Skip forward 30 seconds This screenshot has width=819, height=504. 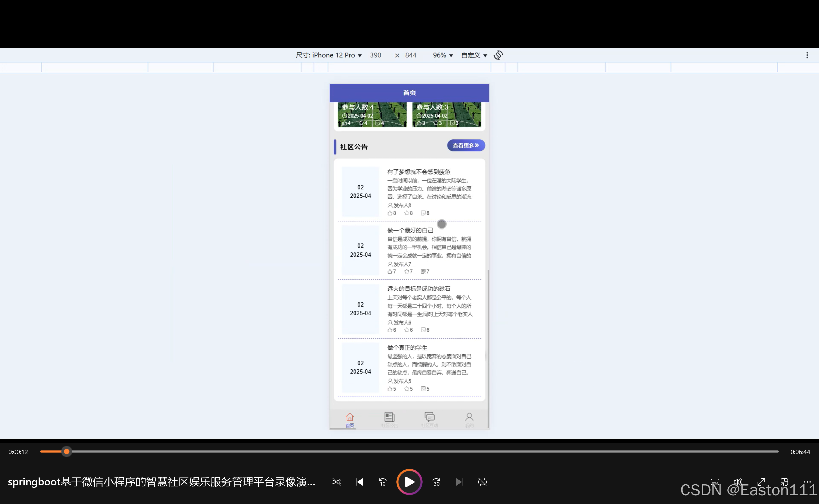(x=436, y=482)
